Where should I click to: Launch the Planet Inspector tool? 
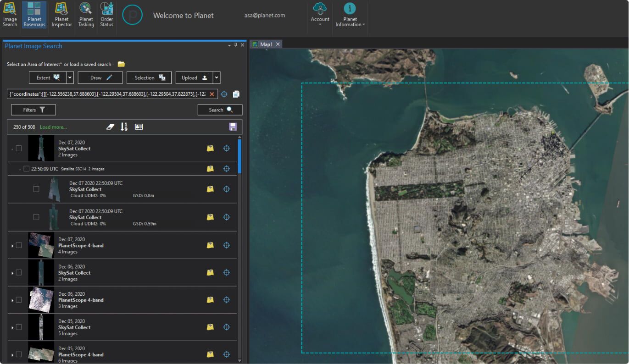click(61, 14)
